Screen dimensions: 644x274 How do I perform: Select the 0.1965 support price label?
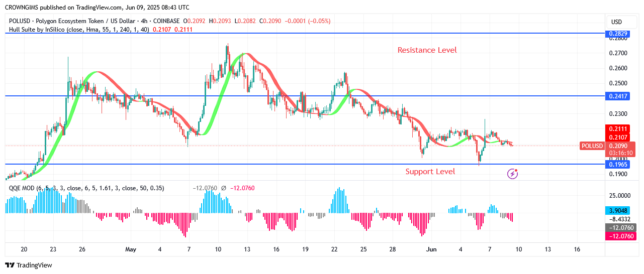pyautogui.click(x=618, y=164)
